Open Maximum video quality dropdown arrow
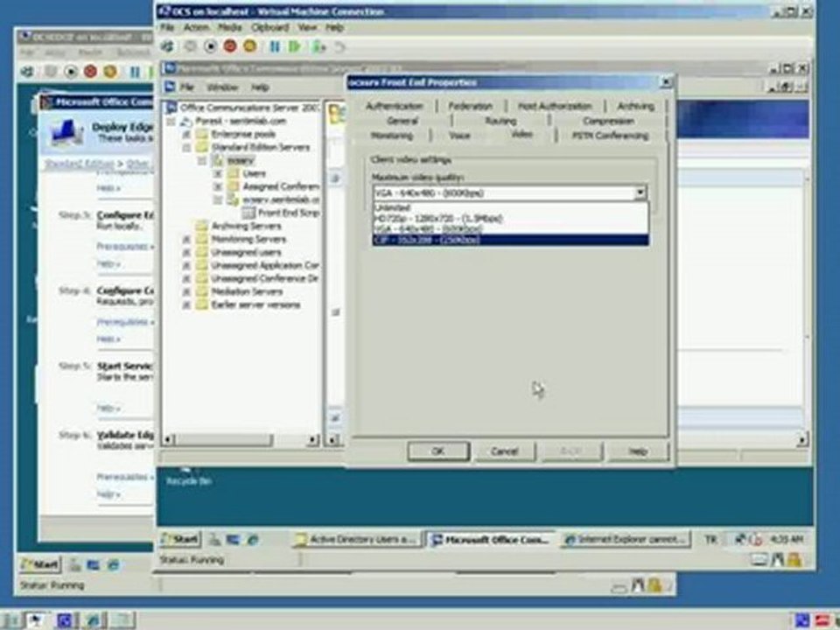Image resolution: width=840 pixels, height=630 pixels. click(x=640, y=192)
